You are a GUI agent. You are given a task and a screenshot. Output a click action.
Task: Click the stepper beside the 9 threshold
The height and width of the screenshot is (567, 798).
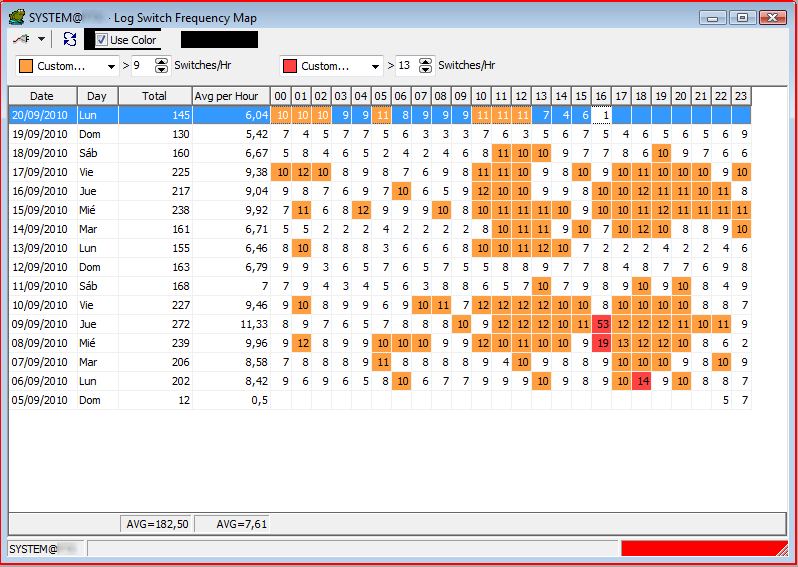pyautogui.click(x=162, y=66)
